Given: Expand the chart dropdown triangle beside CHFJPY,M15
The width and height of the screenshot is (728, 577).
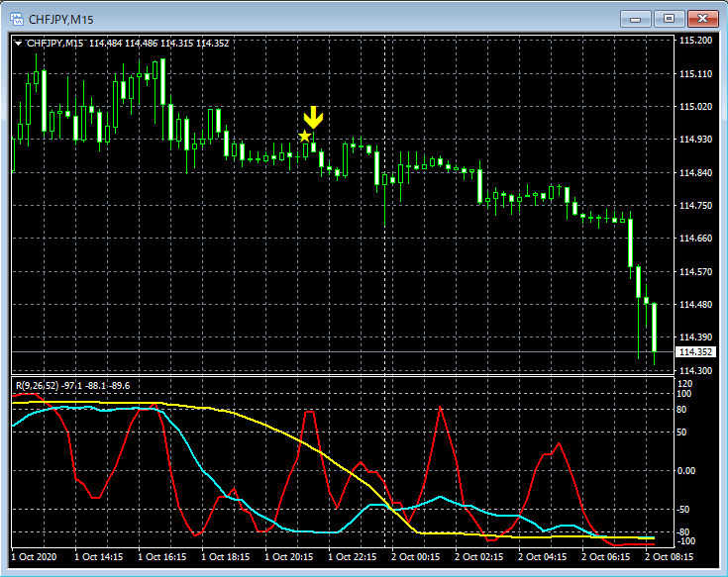Looking at the screenshot, I should [x=18, y=44].
